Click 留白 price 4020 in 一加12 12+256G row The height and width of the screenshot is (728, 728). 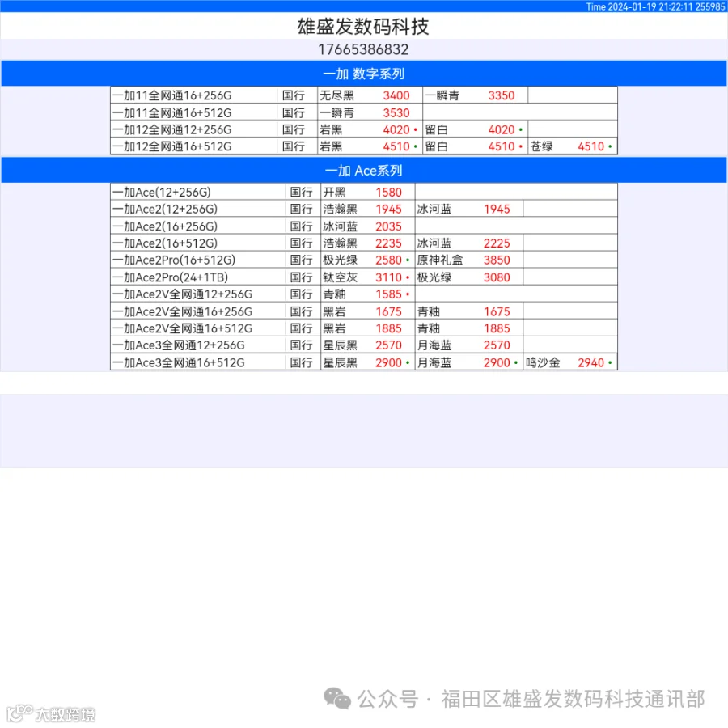[x=502, y=129]
